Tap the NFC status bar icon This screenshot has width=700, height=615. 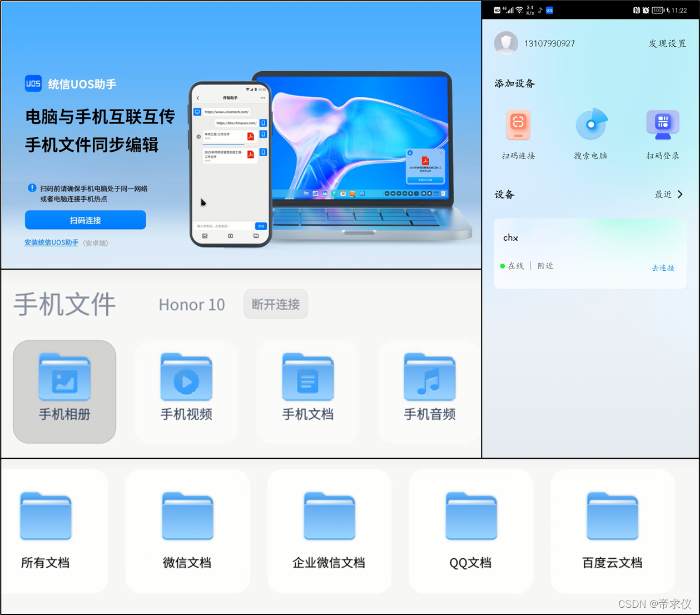click(x=636, y=10)
